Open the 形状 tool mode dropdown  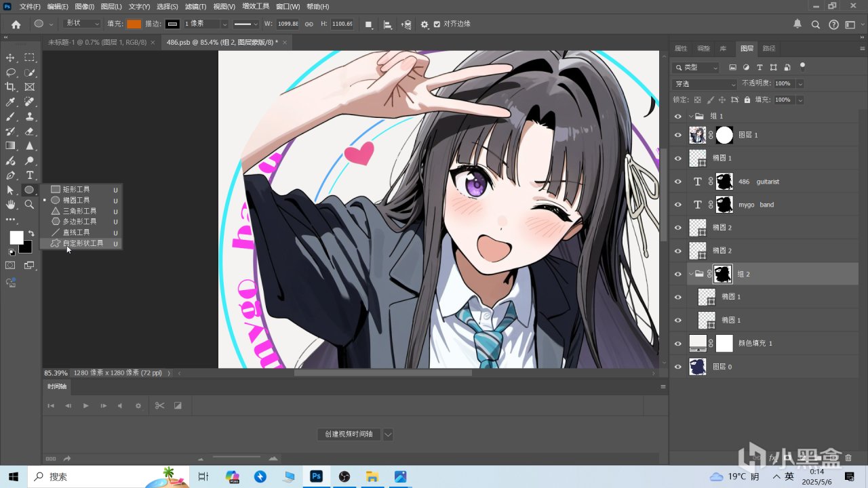(81, 24)
